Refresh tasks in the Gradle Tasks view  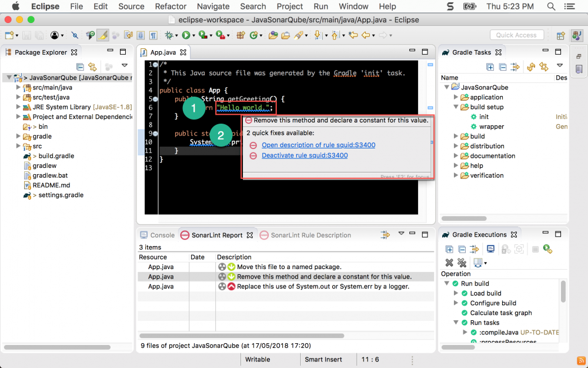click(x=531, y=67)
